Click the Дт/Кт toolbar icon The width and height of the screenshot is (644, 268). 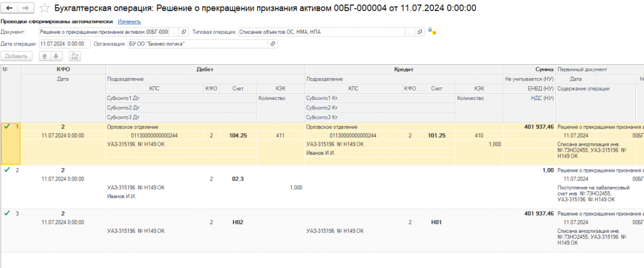(x=75, y=57)
